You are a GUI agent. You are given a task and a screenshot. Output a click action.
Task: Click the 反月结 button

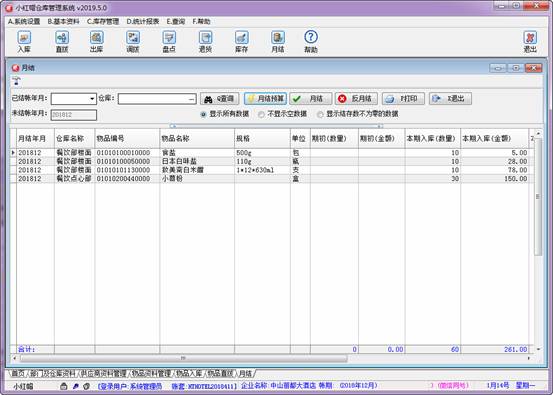tap(356, 99)
